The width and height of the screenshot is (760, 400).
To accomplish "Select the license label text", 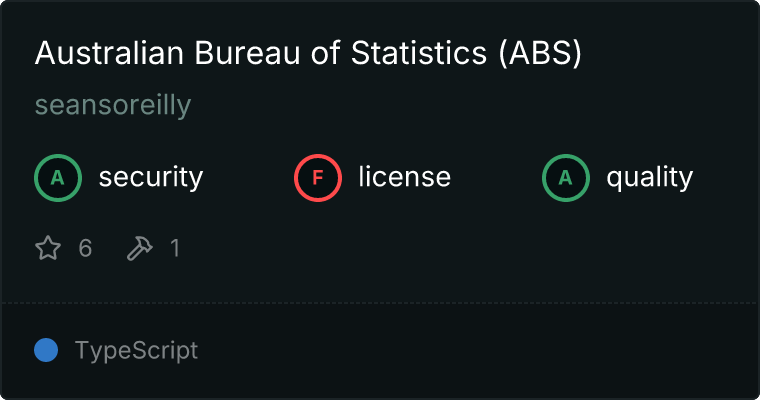I will coord(404,178).
